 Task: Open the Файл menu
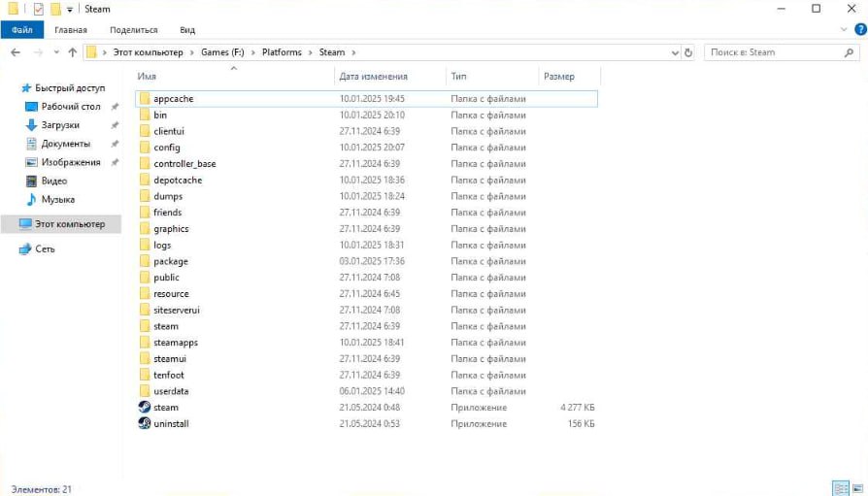click(x=21, y=30)
